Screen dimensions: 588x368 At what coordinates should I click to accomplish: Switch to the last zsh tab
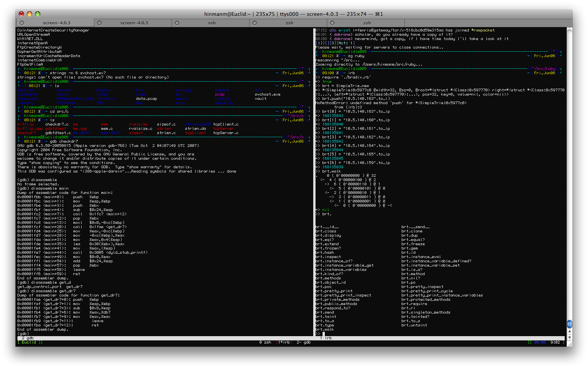coord(367,23)
